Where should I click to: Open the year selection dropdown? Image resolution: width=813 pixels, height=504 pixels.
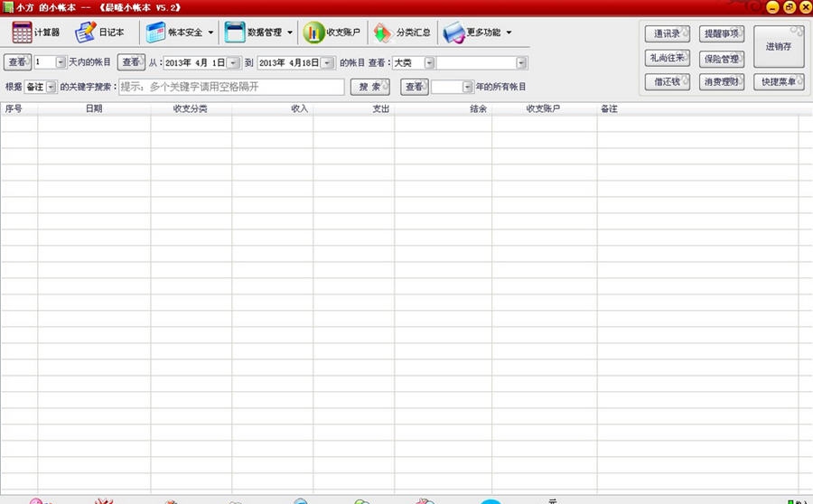coord(467,87)
